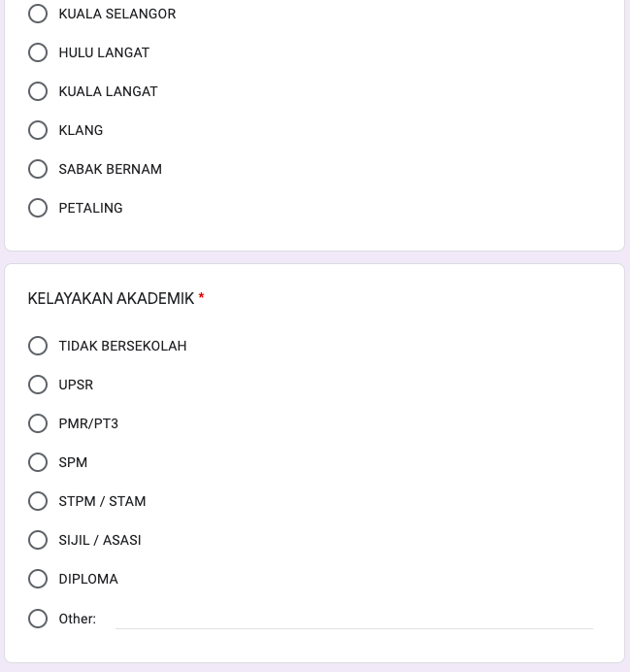
Task: Choose DIPLOMA as academic qualification
Action: 38,579
